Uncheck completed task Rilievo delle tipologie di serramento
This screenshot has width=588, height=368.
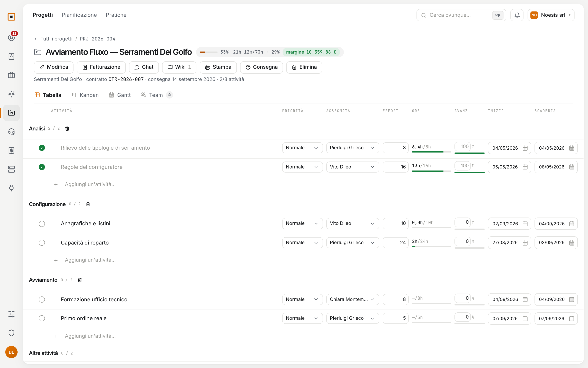coord(42,148)
